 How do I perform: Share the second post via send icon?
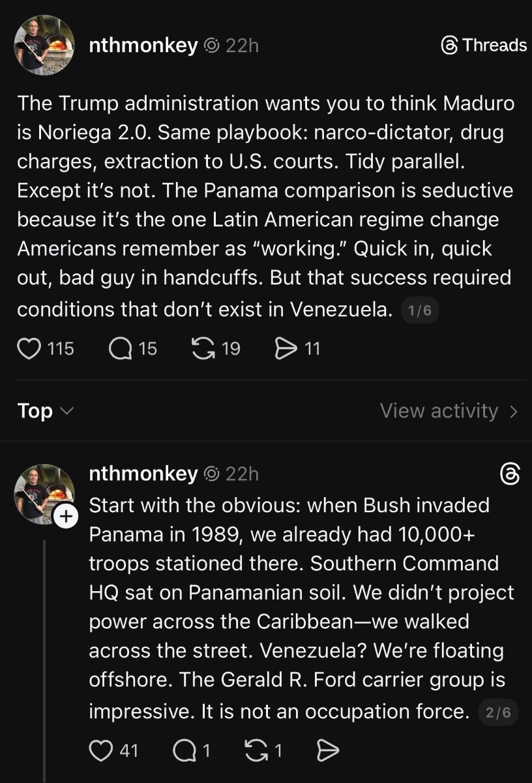pos(327,751)
